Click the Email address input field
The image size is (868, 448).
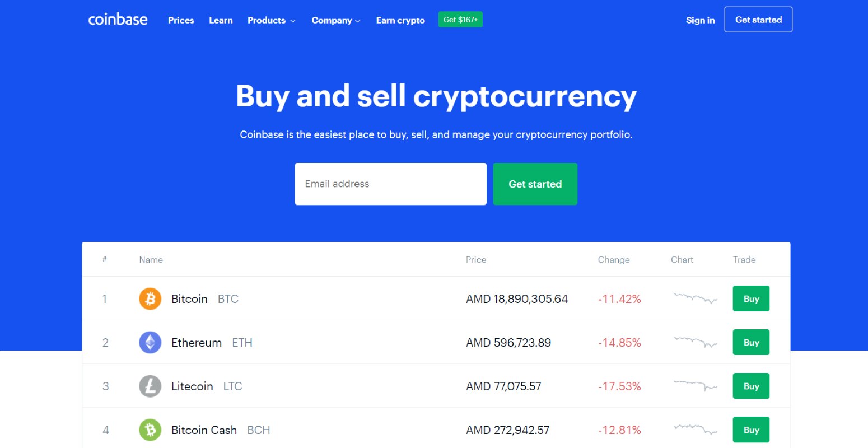[x=390, y=184]
